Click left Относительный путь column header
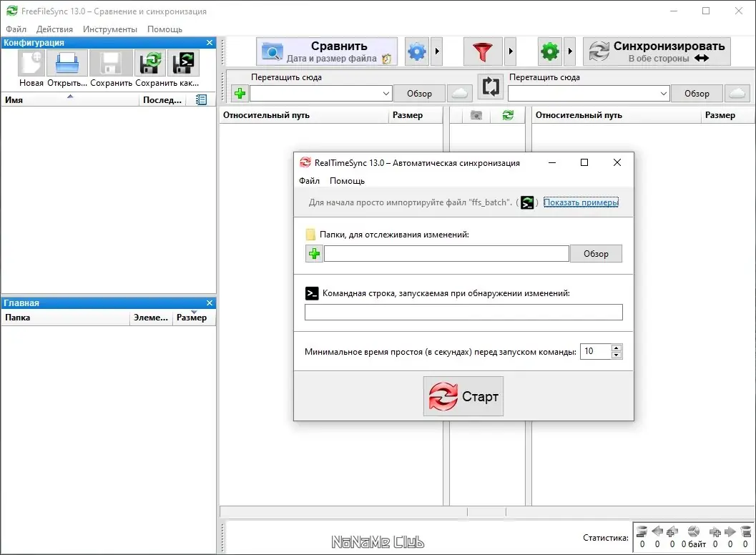Viewport: 756px width, 555px height. [x=304, y=115]
